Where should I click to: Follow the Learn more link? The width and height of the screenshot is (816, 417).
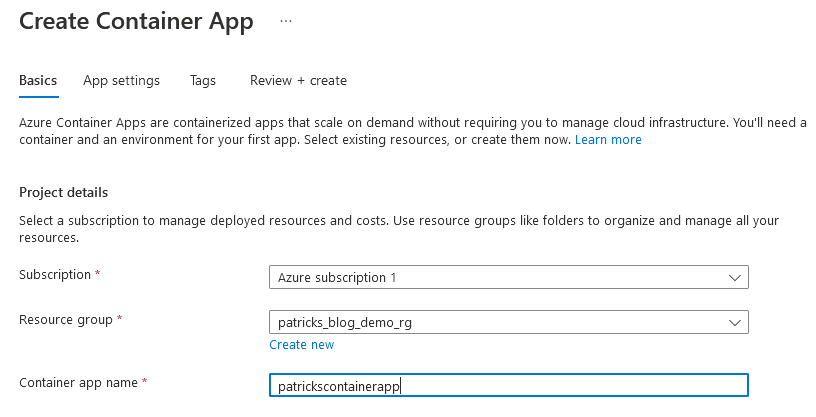click(x=608, y=140)
